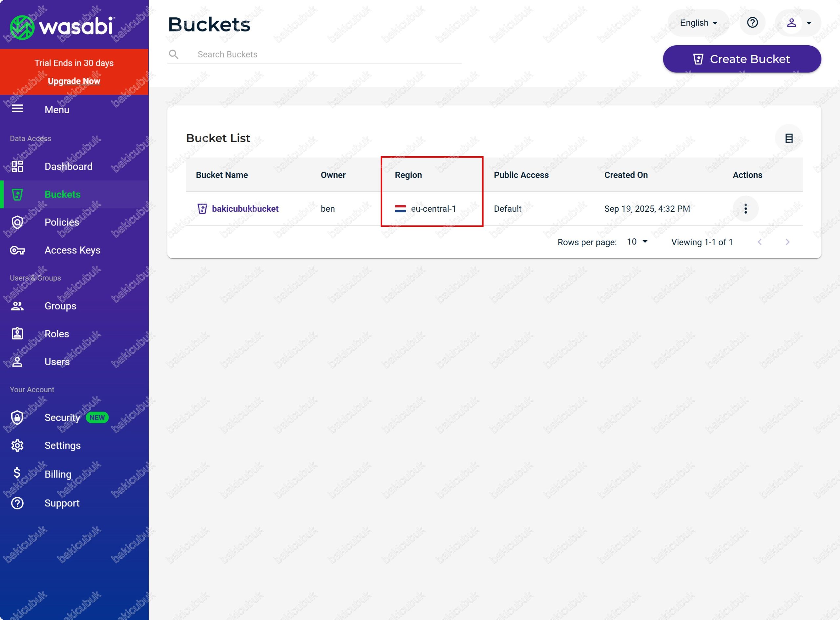840x620 pixels.
Task: Open Billing dollar sign icon
Action: coord(17,473)
